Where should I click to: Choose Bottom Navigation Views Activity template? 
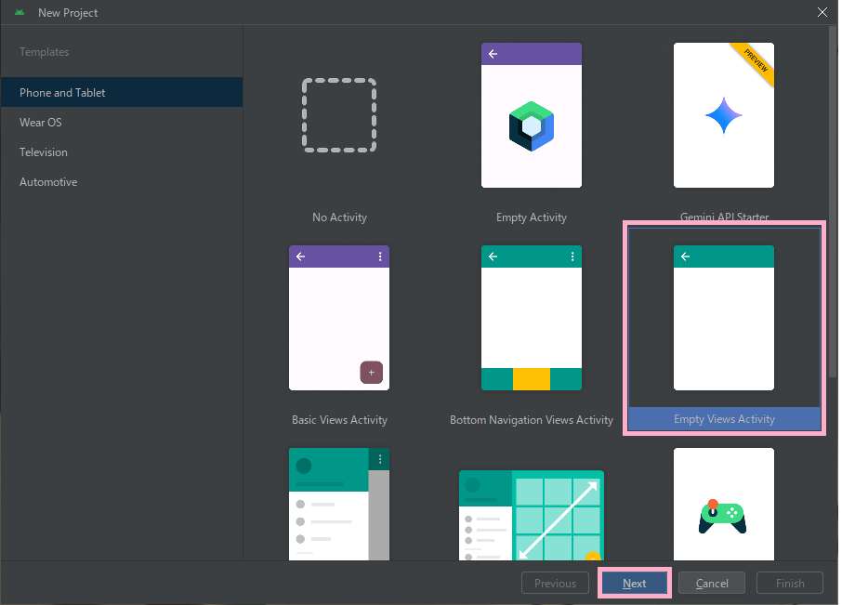click(x=532, y=318)
